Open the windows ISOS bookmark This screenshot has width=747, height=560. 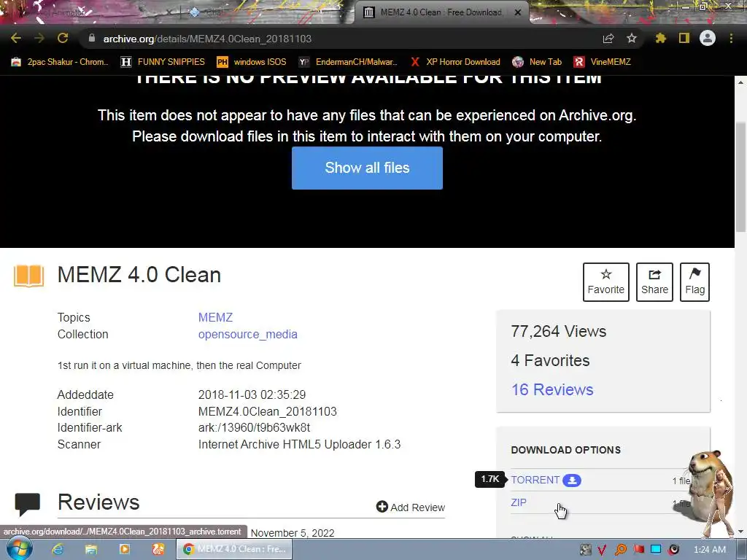click(252, 62)
